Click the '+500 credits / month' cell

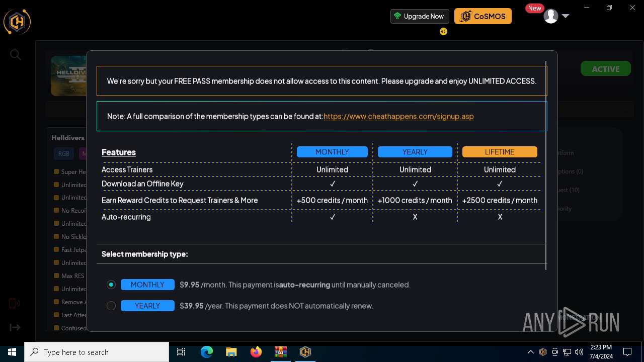tap(332, 200)
